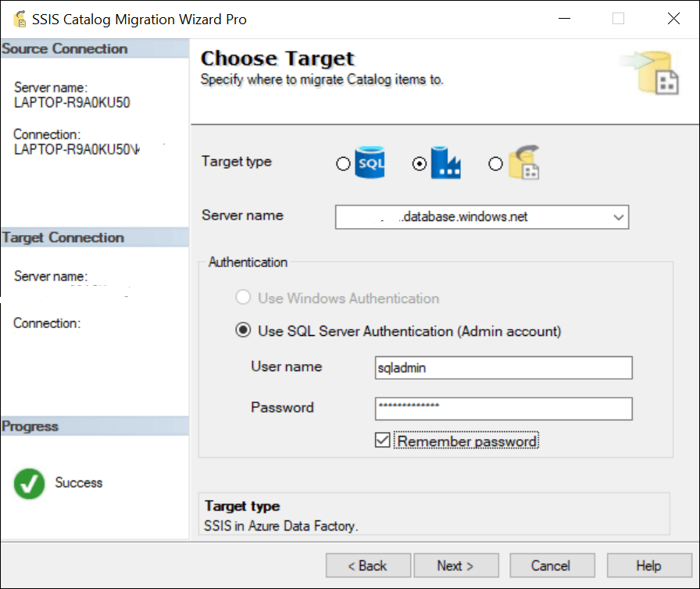Viewport: 700px width, 589px height.
Task: Click the source server name LAPTOP-R9A0KU50
Action: [x=72, y=102]
